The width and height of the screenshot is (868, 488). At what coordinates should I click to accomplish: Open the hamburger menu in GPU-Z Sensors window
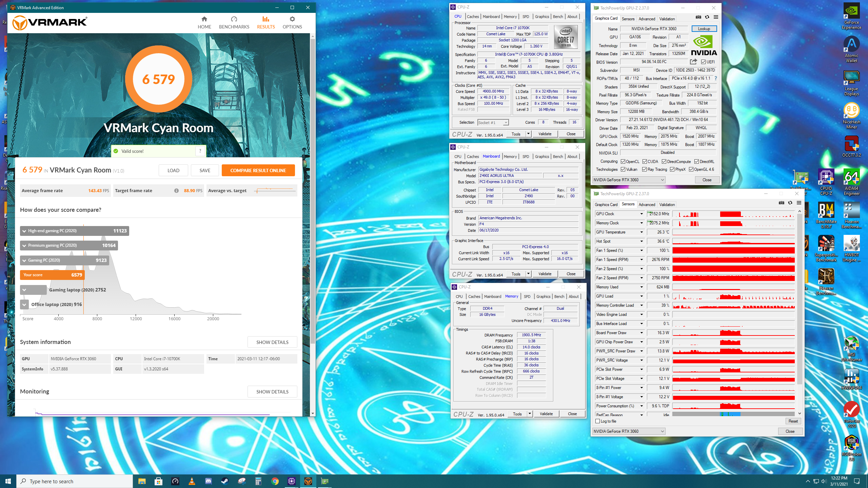coord(799,203)
